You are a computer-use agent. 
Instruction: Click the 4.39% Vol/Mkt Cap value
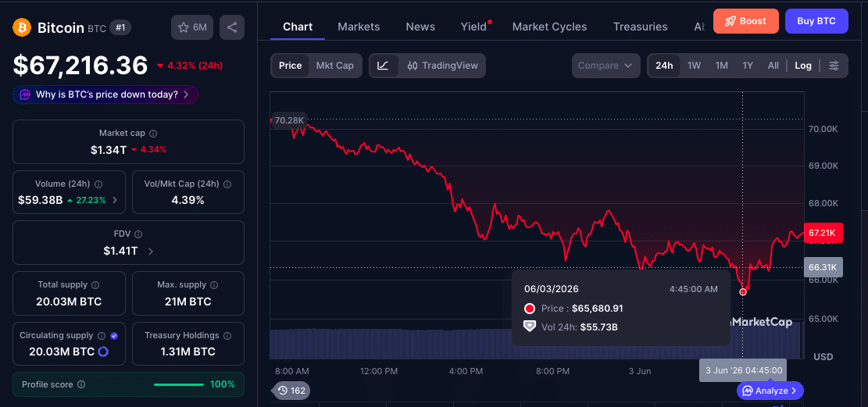(x=188, y=200)
